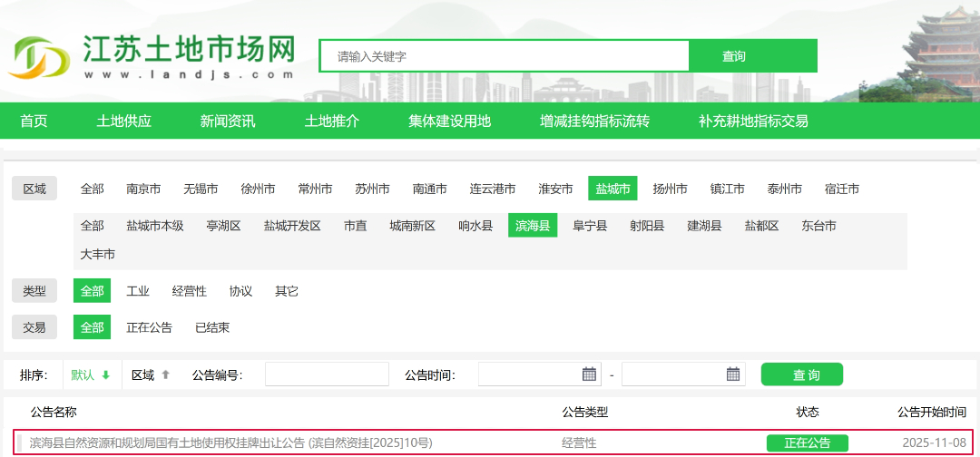
Task: Filter type by 工业
Action: tap(138, 291)
